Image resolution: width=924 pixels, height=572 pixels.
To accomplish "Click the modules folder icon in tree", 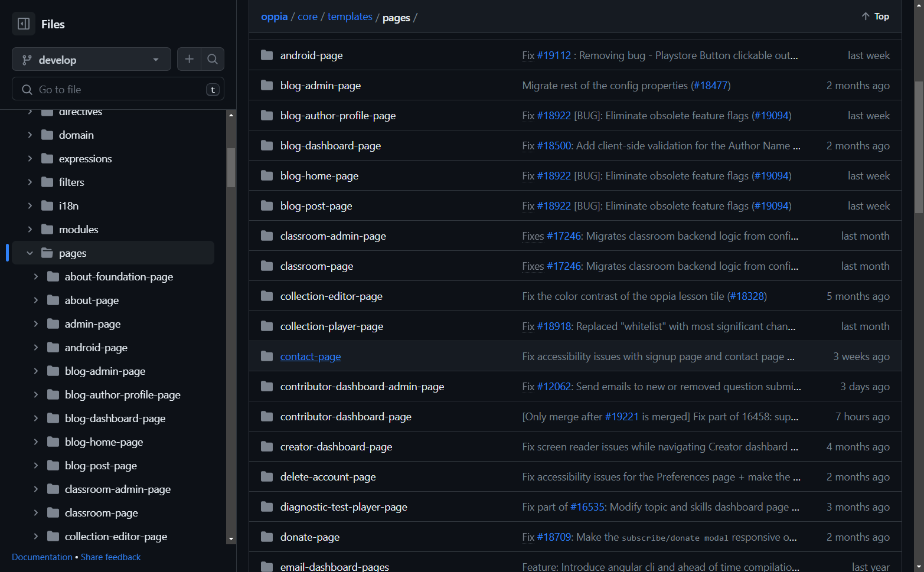I will pos(47,229).
